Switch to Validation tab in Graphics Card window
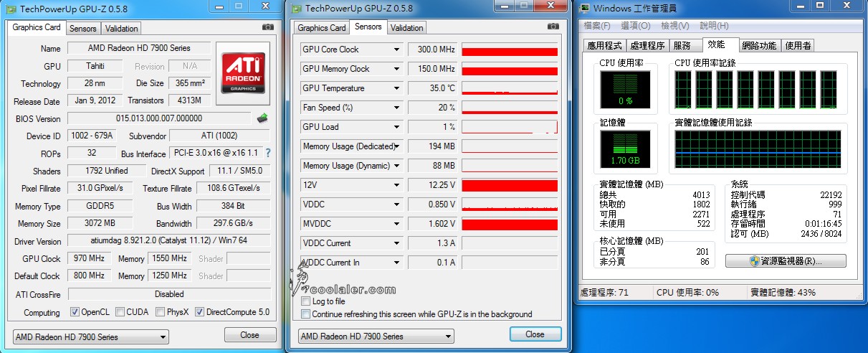Image resolution: width=868 pixels, height=353 pixels. tap(121, 29)
